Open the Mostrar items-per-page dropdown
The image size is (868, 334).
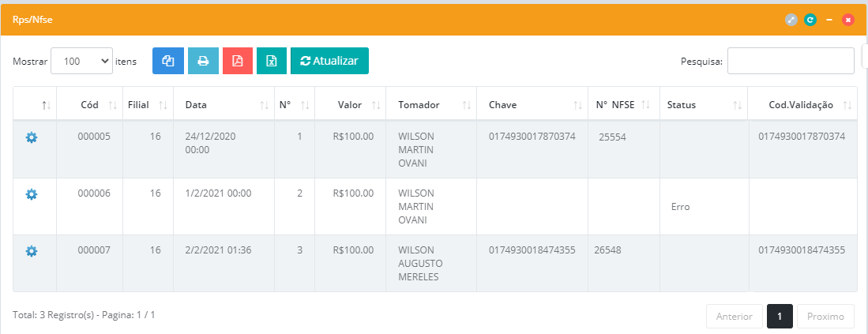tap(82, 61)
